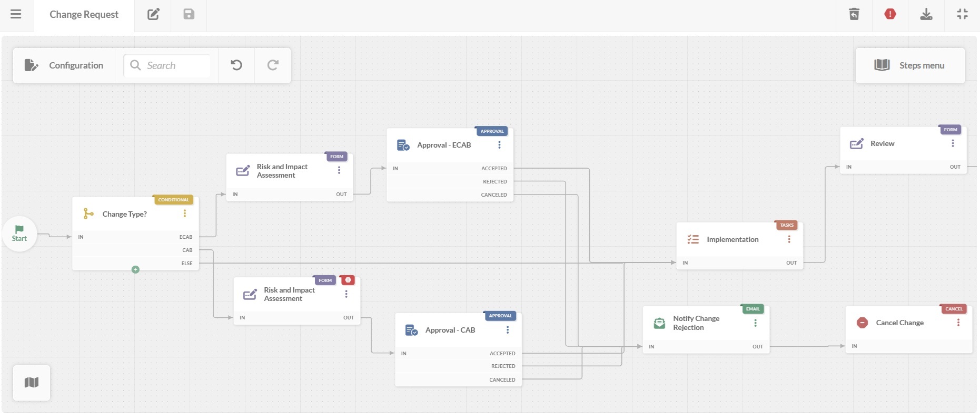The height and width of the screenshot is (418, 980).
Task: Click the Change Type branch icon
Action: coord(88,213)
